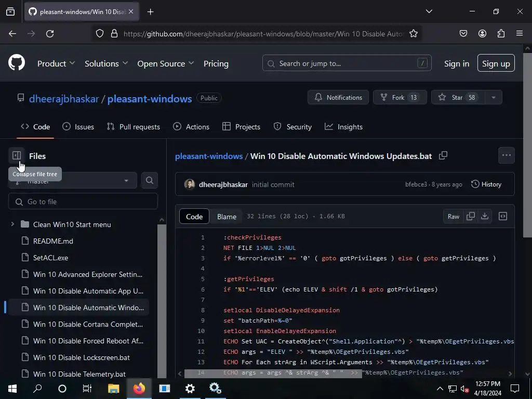The width and height of the screenshot is (532, 399).
Task: Switch to Blame view
Action: click(x=227, y=217)
